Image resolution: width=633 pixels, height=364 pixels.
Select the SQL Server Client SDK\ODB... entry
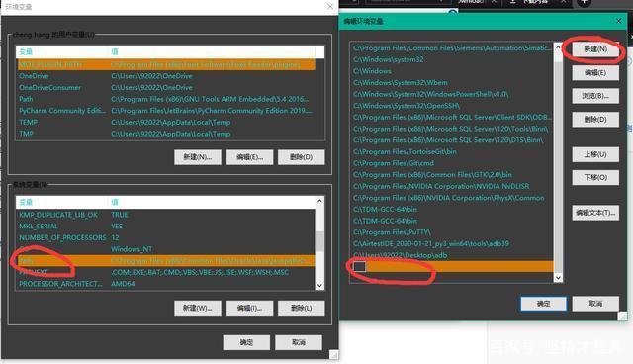(x=452, y=117)
